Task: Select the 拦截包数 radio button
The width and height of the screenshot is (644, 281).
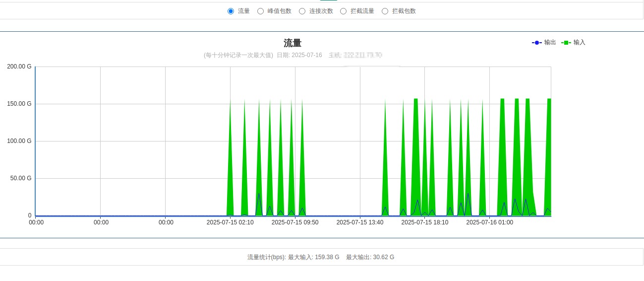Action: coord(385,11)
